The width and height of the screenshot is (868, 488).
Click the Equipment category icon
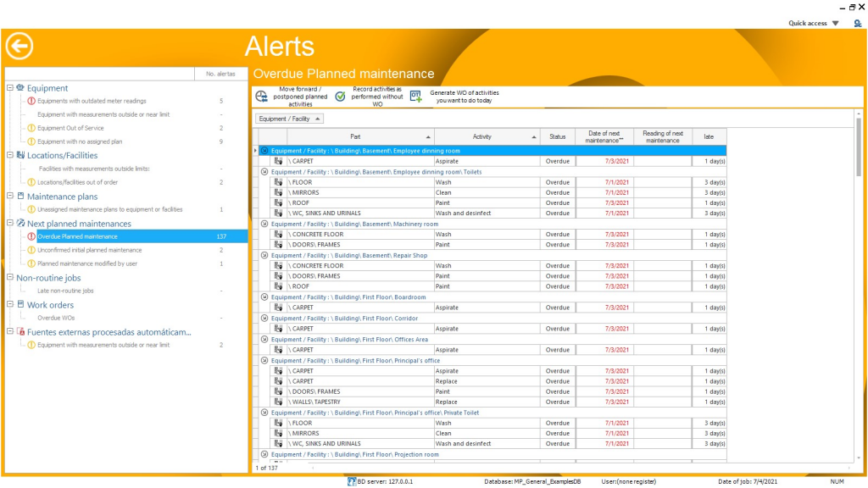pyautogui.click(x=20, y=87)
